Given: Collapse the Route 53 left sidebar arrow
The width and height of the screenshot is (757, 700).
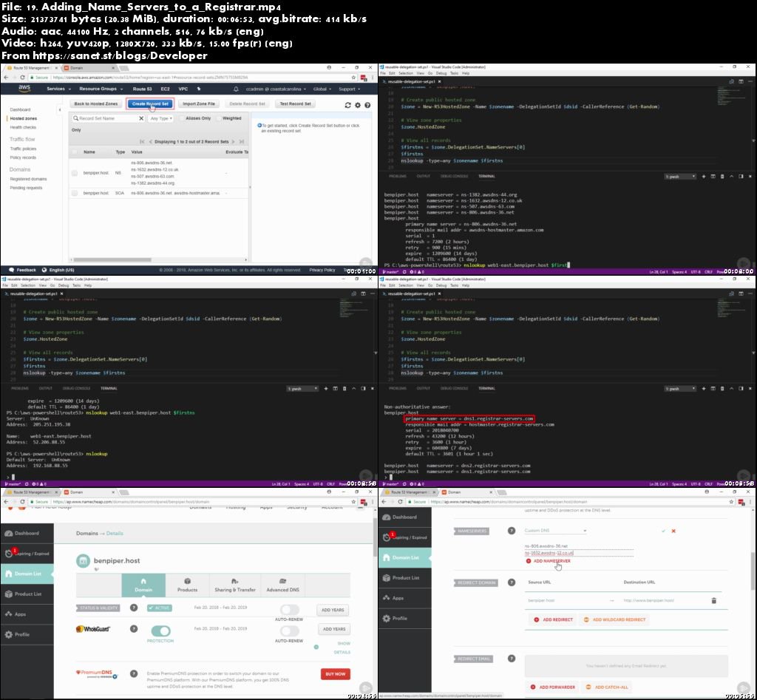Looking at the screenshot, I should (x=60, y=110).
